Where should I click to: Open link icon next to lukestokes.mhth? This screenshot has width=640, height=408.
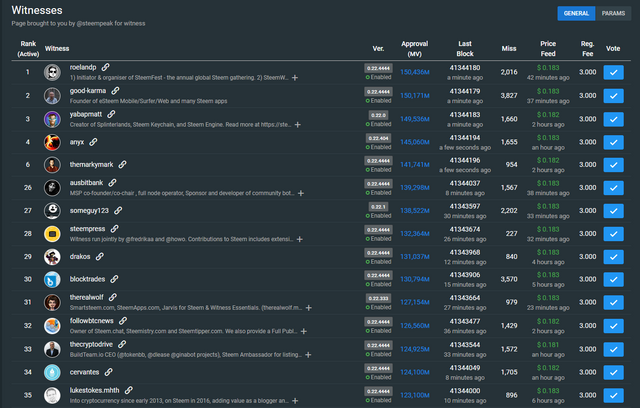[x=128, y=390]
